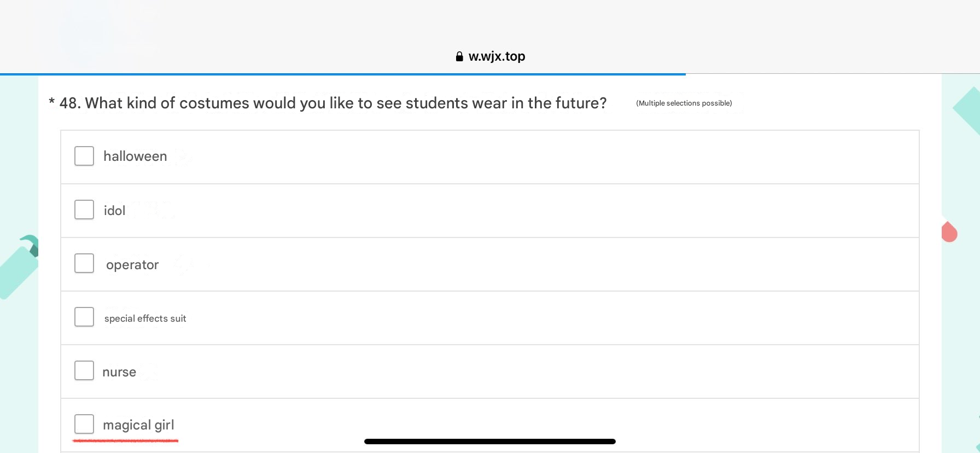The width and height of the screenshot is (980, 453).
Task: Click the "magical girl" label text
Action: point(138,425)
